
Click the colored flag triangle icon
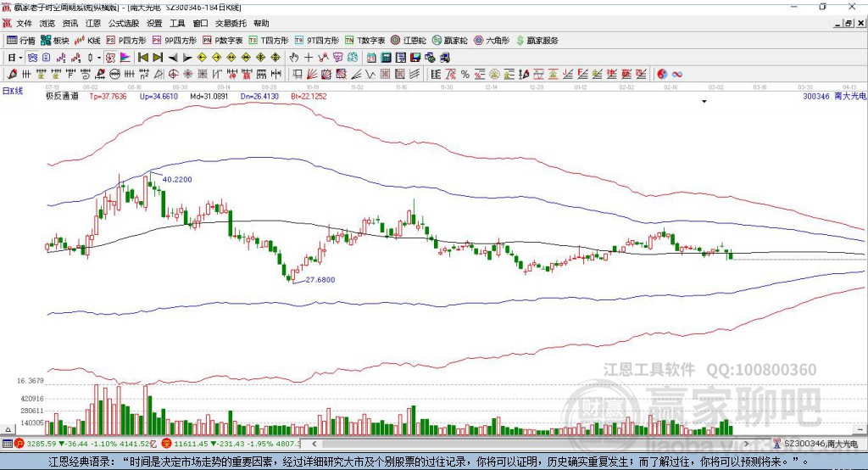[x=125, y=58]
